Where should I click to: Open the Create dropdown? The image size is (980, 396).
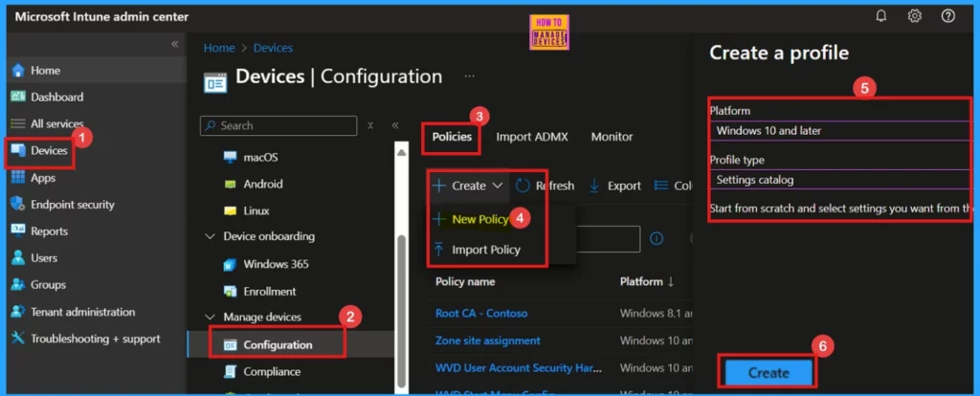[468, 186]
